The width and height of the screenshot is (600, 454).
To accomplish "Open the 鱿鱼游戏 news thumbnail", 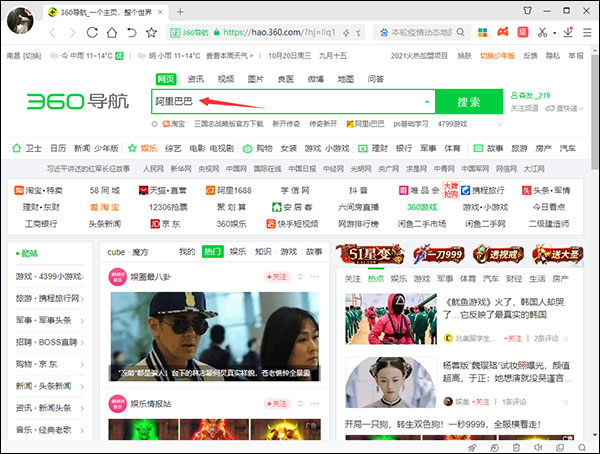I will tap(391, 319).
